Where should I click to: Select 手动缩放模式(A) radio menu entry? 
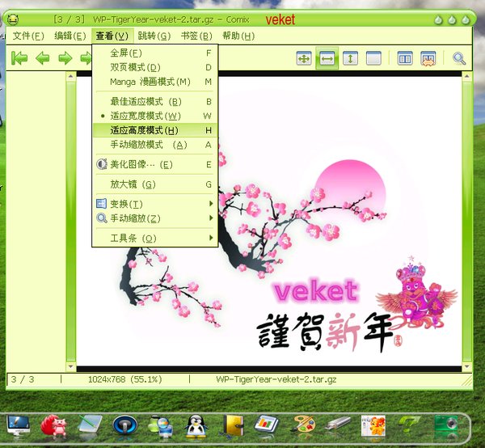click(x=155, y=145)
